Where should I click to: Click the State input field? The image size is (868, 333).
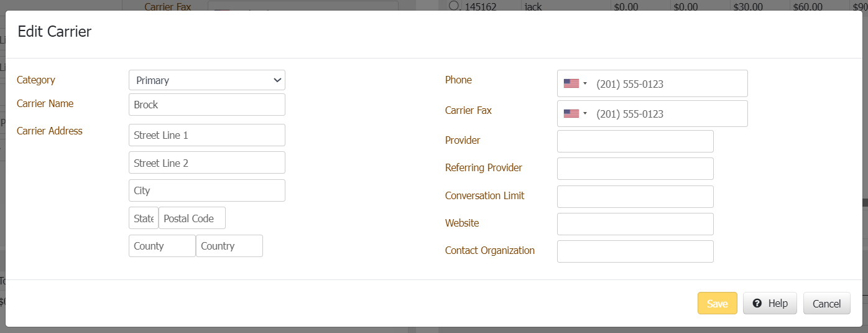pos(143,218)
